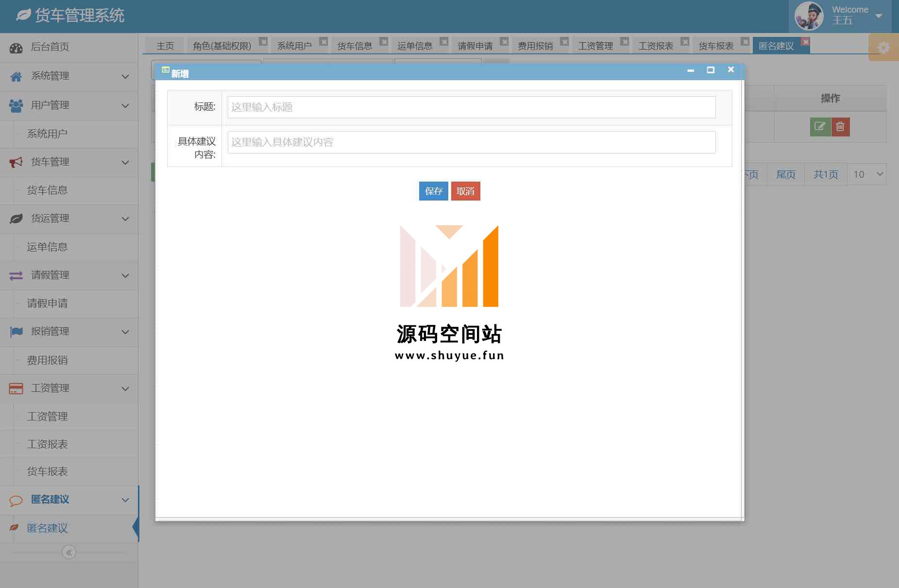
Task: Switch to the 运单信息 tab
Action: [415, 46]
